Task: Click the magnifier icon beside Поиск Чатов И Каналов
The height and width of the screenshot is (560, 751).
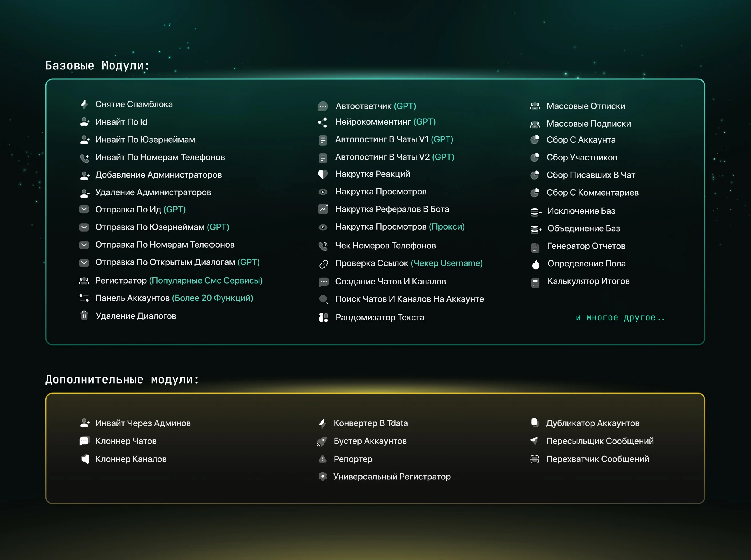Action: click(323, 299)
